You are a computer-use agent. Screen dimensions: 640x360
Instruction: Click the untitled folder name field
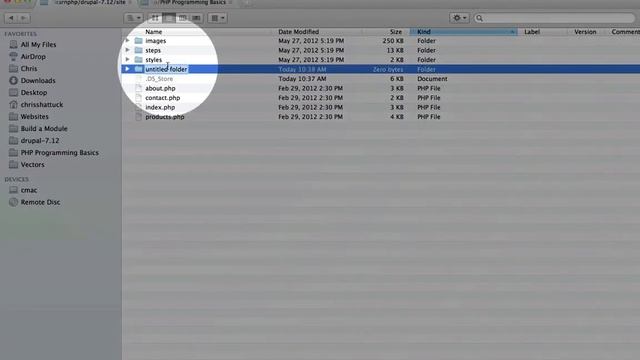pyautogui.click(x=166, y=69)
